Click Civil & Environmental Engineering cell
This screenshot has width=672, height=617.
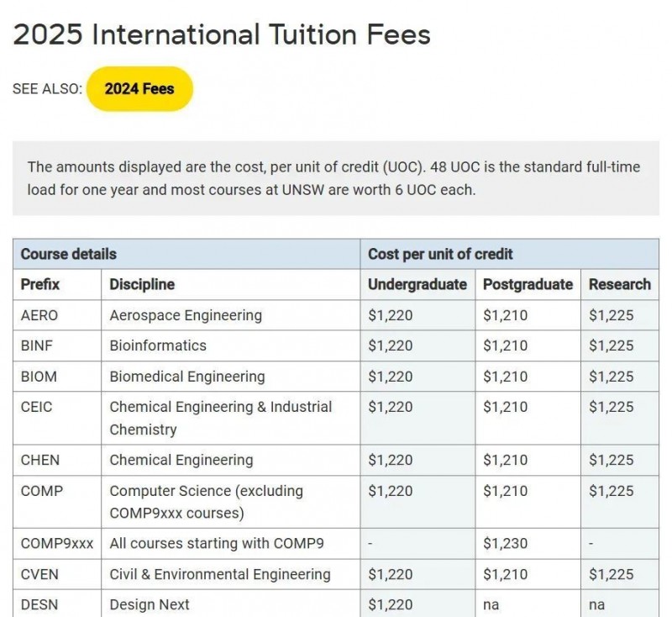(230, 574)
